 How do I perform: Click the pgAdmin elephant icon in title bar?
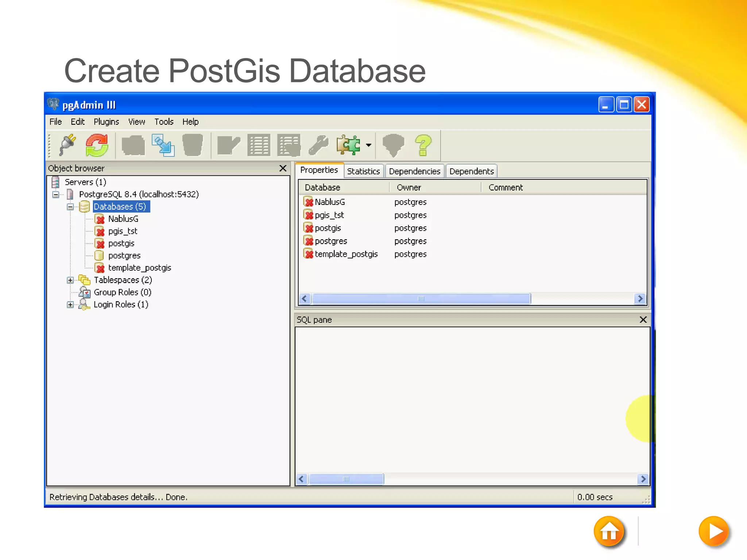click(x=53, y=104)
